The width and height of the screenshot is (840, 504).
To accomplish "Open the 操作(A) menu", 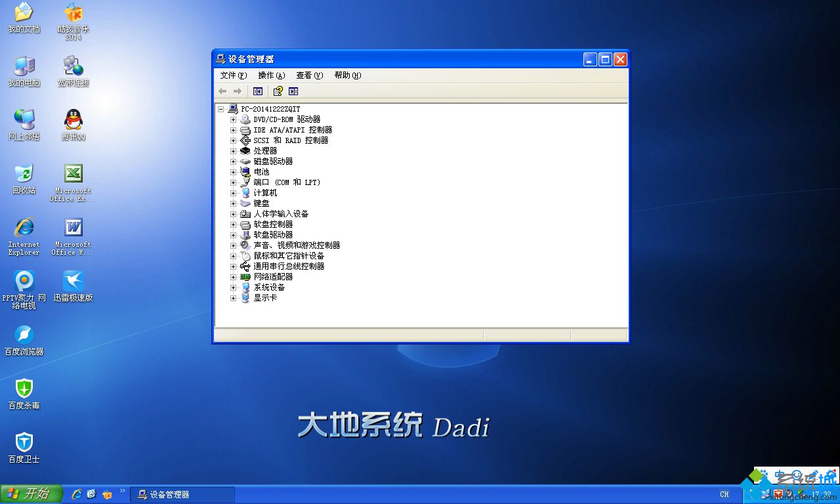I will (x=272, y=75).
